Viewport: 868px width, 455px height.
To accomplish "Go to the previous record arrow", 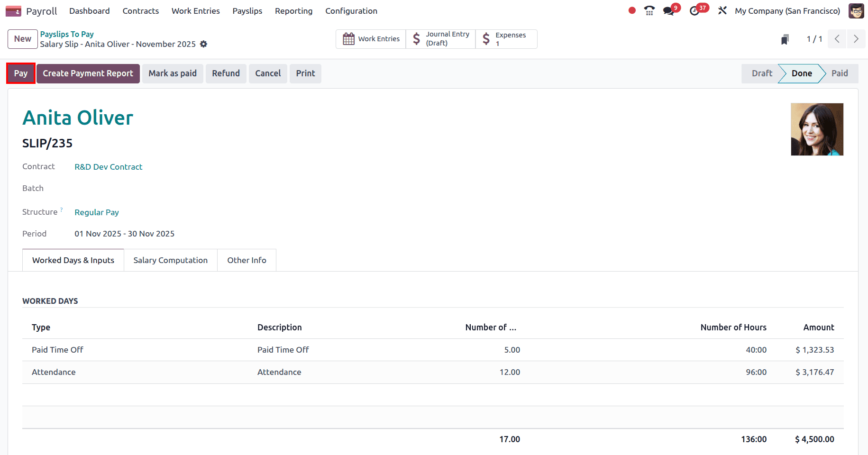I will pyautogui.click(x=837, y=39).
